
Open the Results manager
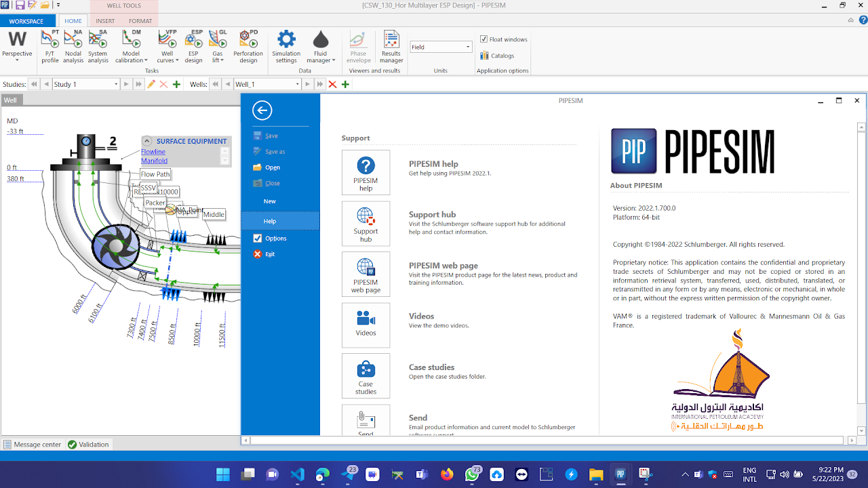click(391, 47)
